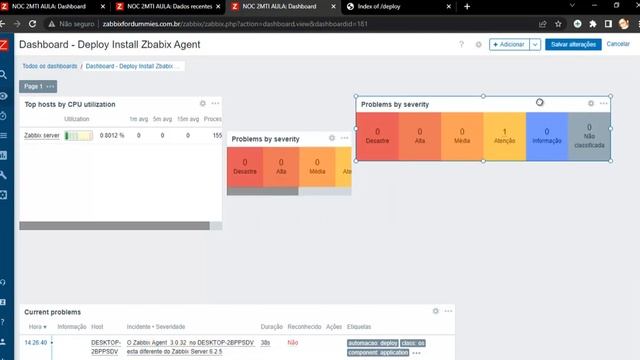640x360 pixels.
Task: Click the Zabbix server CPU utilization bar
Action: point(78,136)
